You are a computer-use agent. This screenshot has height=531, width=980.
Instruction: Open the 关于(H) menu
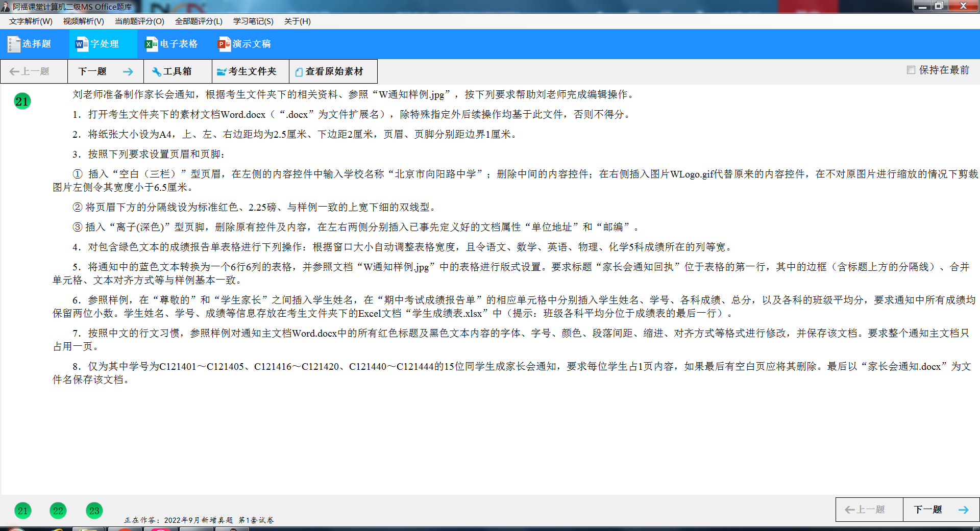pos(297,21)
